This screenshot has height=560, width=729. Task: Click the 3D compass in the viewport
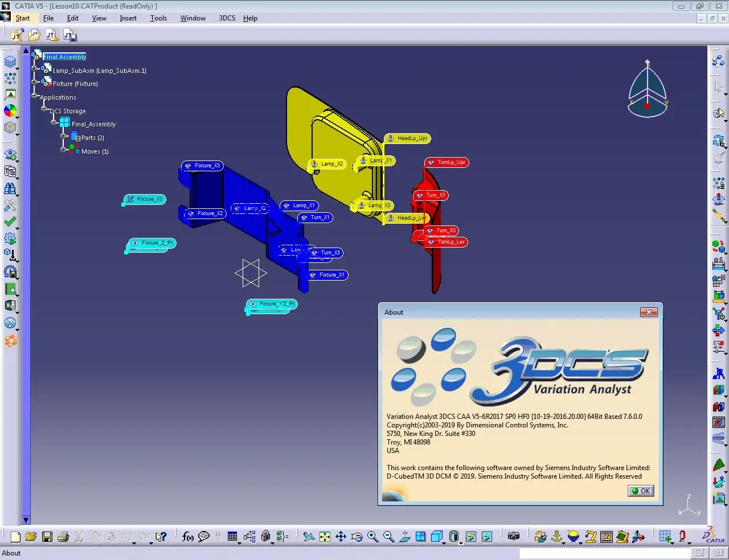tap(648, 89)
